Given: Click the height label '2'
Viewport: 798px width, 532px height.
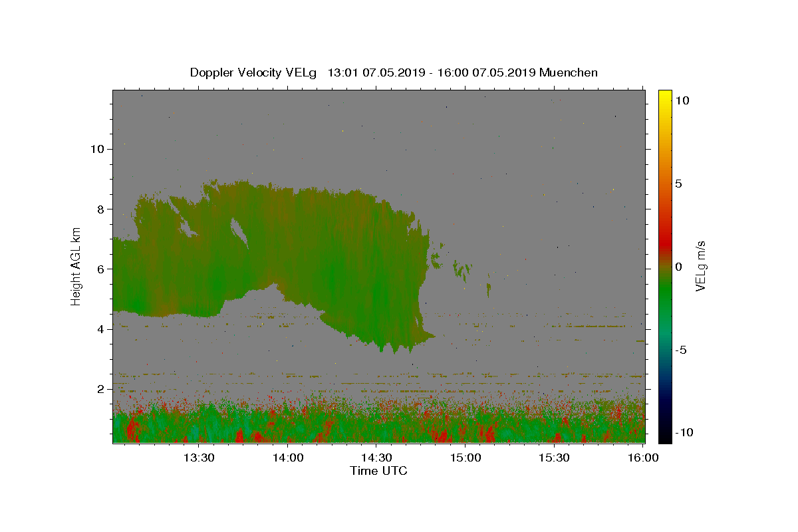Looking at the screenshot, I should 101,388.
